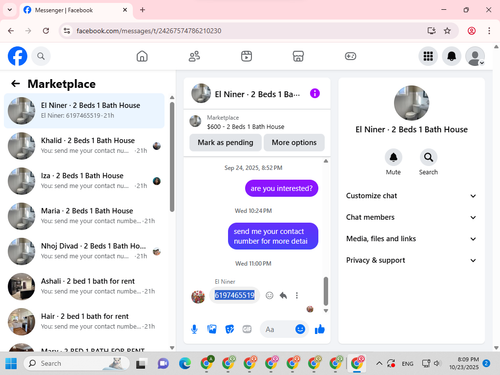Click More options button
Screen dimensions: 500x375
click(294, 143)
